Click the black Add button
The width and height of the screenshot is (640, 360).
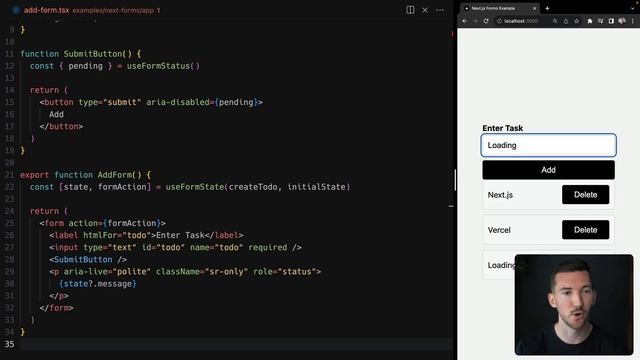(x=548, y=170)
